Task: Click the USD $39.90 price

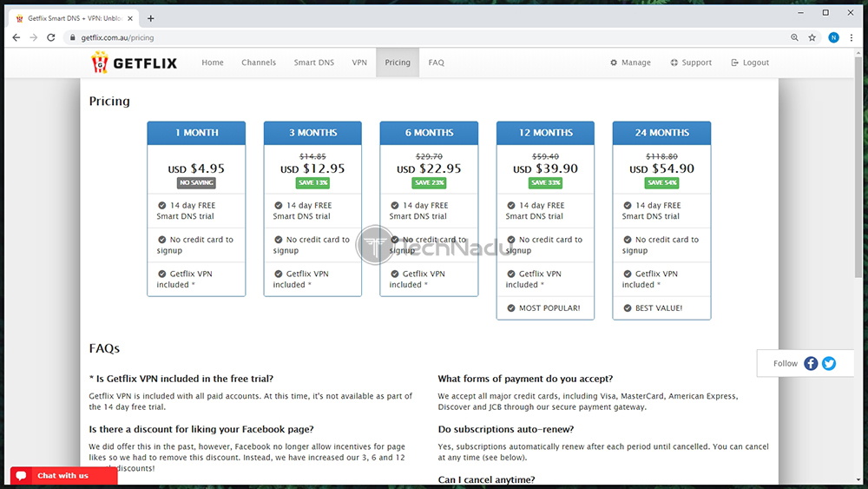Action: point(545,169)
